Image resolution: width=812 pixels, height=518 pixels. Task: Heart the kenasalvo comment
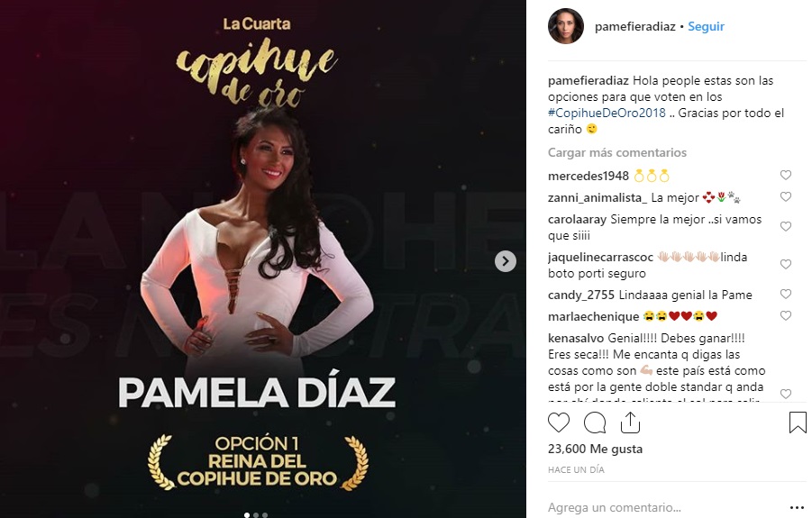coord(786,394)
